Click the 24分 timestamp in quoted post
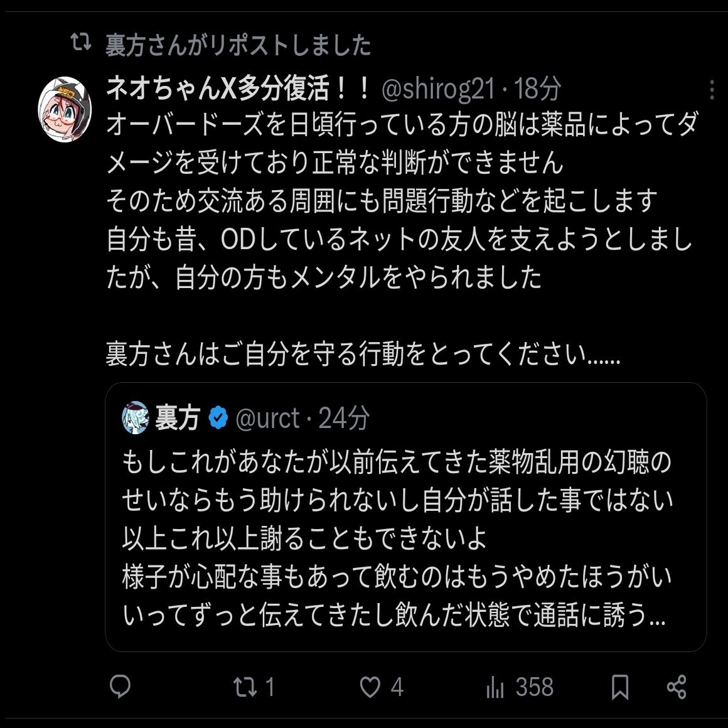The image size is (728, 728). pos(344,418)
